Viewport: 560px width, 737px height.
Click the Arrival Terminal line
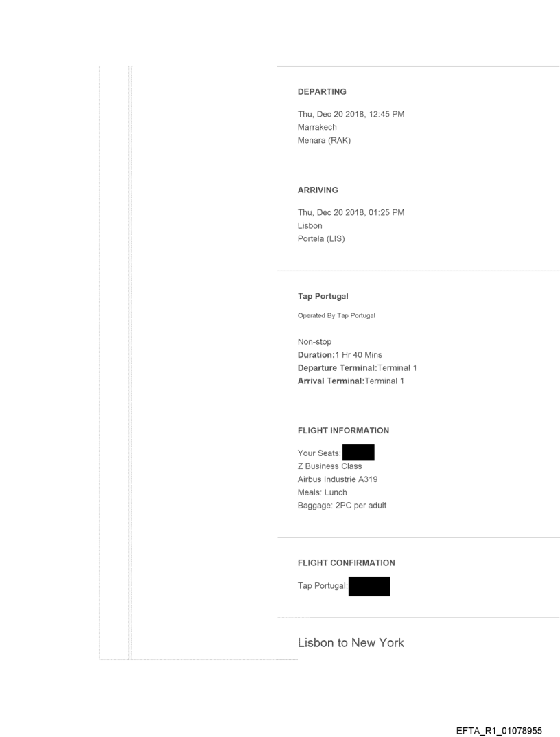point(351,381)
